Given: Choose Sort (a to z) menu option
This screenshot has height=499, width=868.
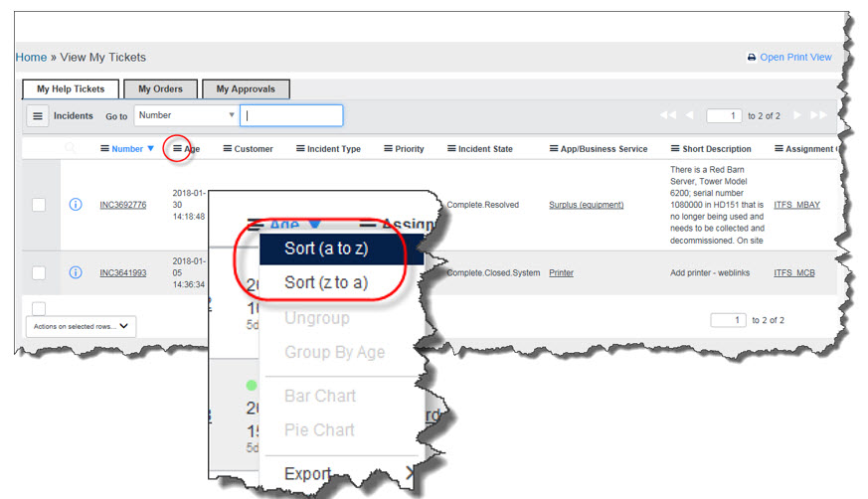Looking at the screenshot, I should tap(342, 249).
